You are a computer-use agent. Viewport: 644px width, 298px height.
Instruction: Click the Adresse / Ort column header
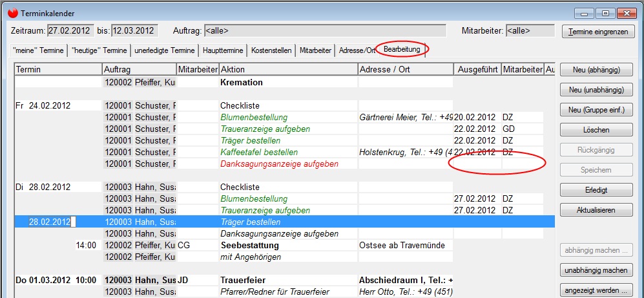pyautogui.click(x=406, y=70)
